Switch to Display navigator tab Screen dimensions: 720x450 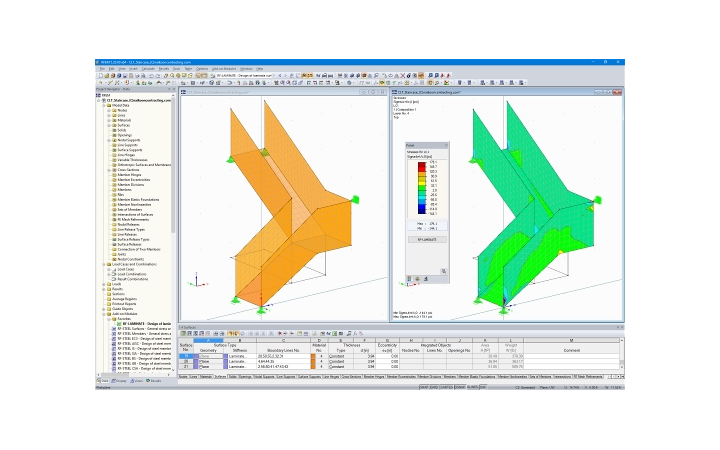pos(119,381)
